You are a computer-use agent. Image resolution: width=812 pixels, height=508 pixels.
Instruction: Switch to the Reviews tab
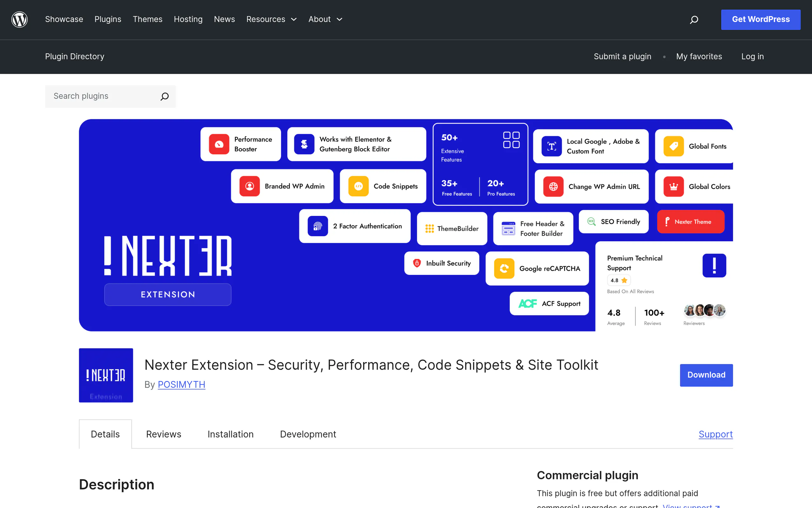(x=163, y=434)
